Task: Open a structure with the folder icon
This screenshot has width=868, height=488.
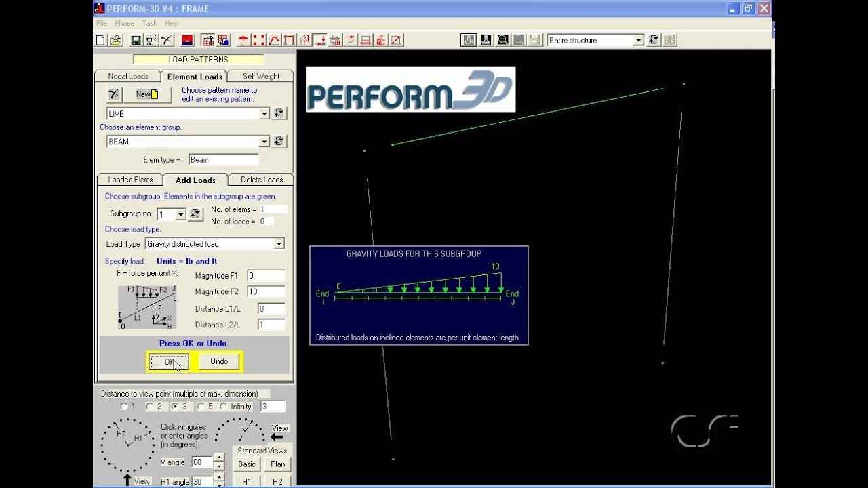Action: coord(115,41)
